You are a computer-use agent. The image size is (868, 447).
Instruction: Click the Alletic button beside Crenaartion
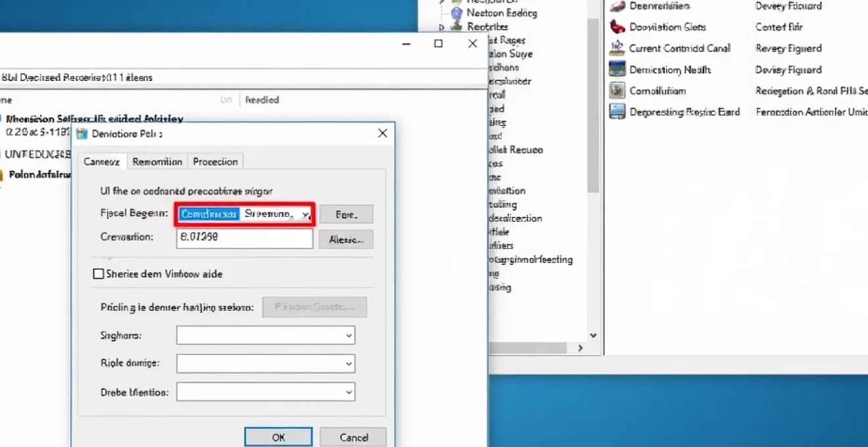(x=346, y=240)
